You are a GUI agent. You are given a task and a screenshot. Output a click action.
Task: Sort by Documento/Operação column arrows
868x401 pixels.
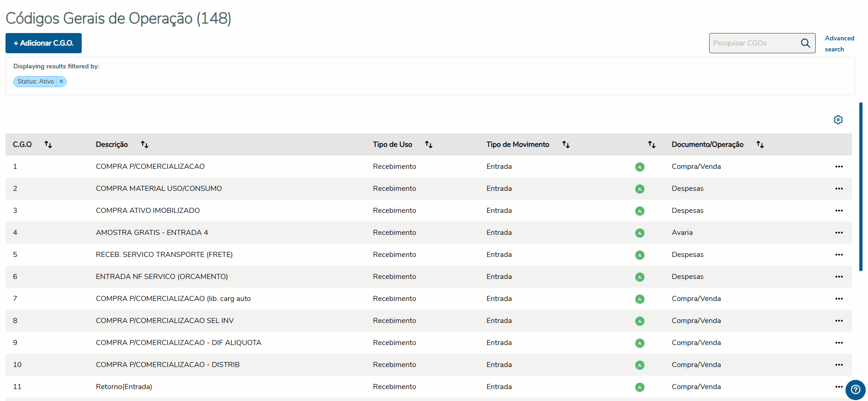point(760,145)
